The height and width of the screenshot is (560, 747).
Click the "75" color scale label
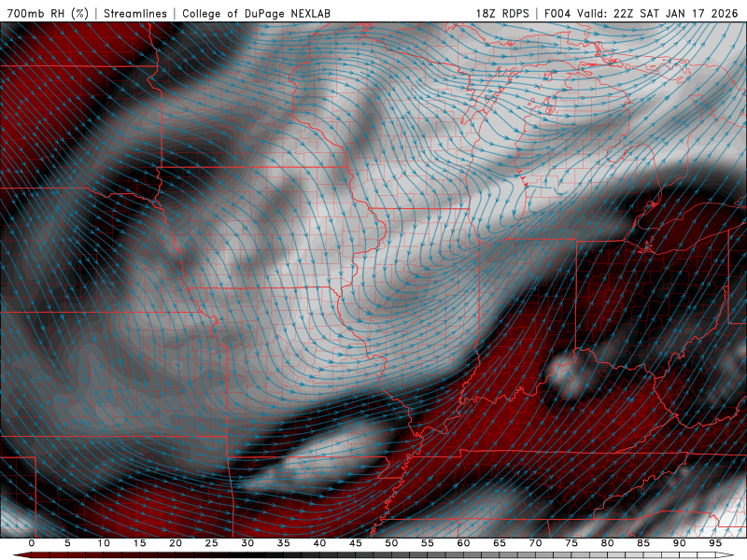click(x=571, y=543)
